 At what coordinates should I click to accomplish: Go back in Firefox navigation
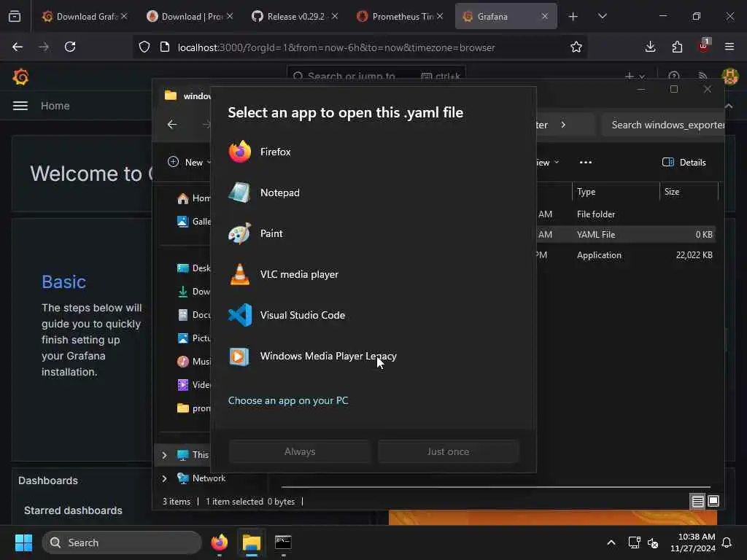click(x=18, y=47)
